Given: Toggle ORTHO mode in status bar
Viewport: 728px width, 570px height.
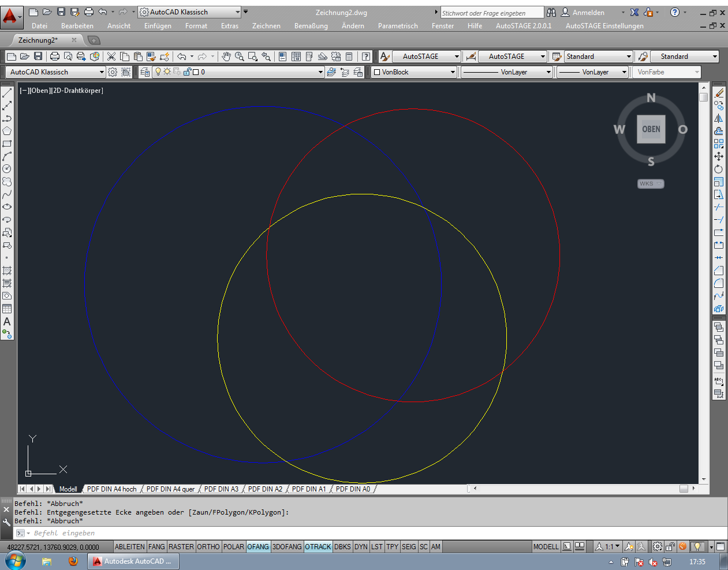Looking at the screenshot, I should [x=208, y=546].
